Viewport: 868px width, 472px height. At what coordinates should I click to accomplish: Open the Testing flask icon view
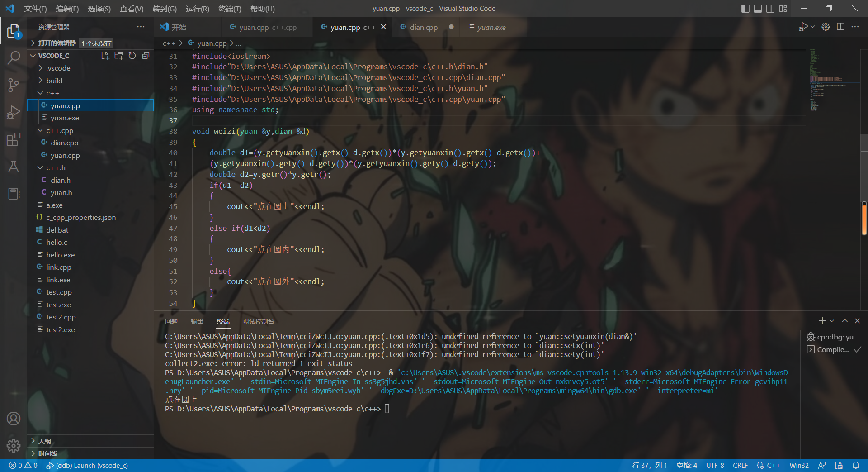[14, 167]
